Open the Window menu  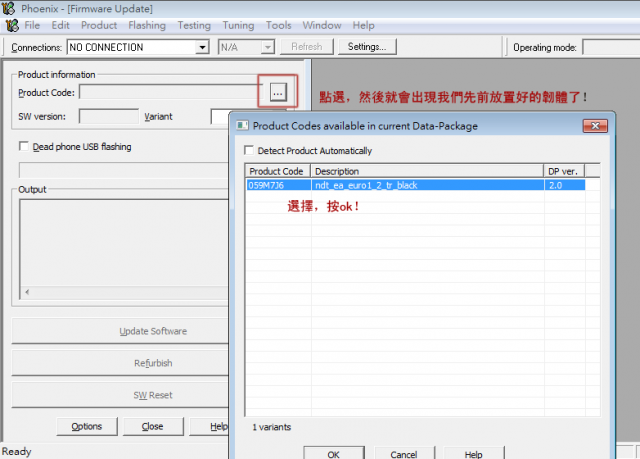[322, 25]
